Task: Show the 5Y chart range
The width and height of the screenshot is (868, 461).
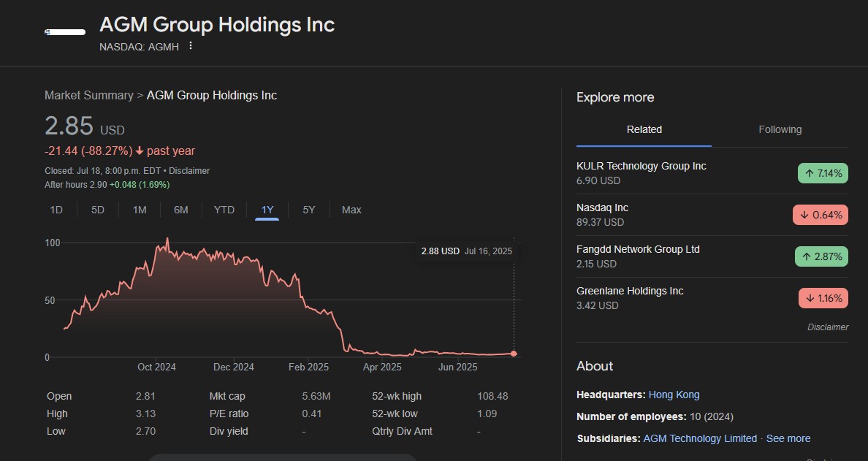Action: click(x=309, y=210)
